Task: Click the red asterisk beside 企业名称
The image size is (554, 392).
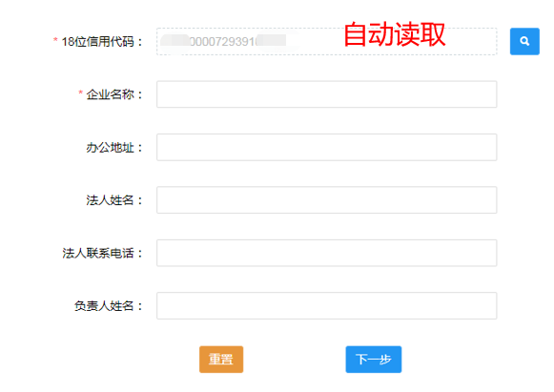Action: [x=80, y=93]
